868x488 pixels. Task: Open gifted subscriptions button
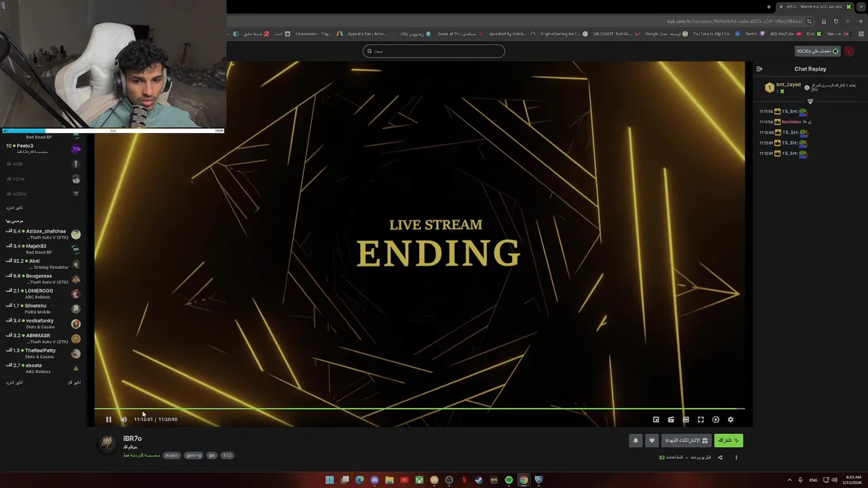[686, 441]
